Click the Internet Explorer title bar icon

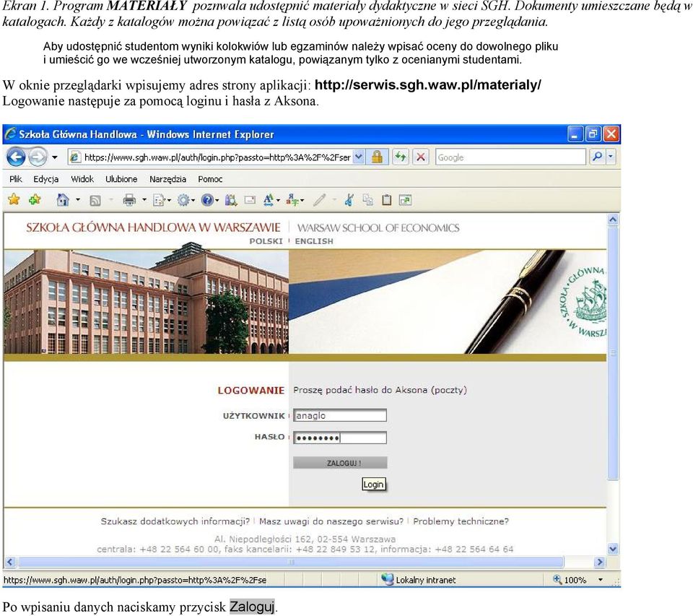(11, 134)
